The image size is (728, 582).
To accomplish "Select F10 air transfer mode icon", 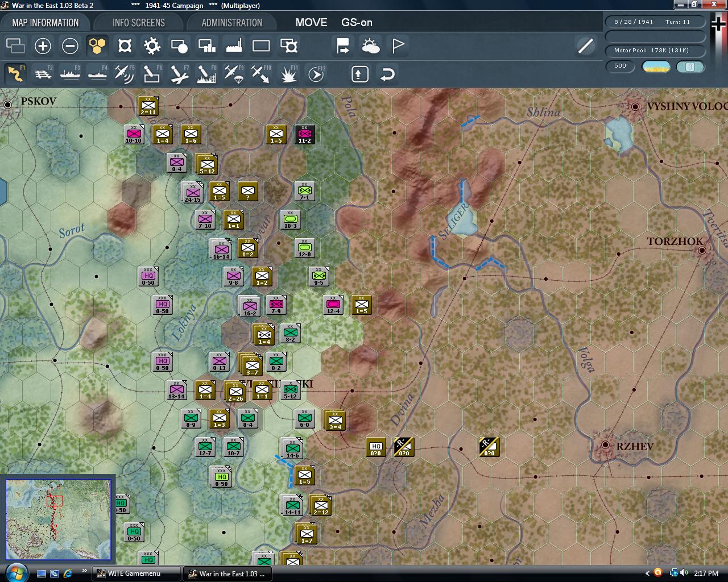I will tap(261, 74).
